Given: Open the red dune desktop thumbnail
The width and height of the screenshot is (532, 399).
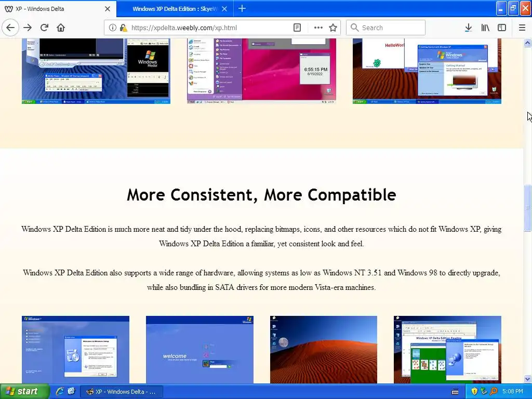Looking at the screenshot, I should [x=323, y=350].
